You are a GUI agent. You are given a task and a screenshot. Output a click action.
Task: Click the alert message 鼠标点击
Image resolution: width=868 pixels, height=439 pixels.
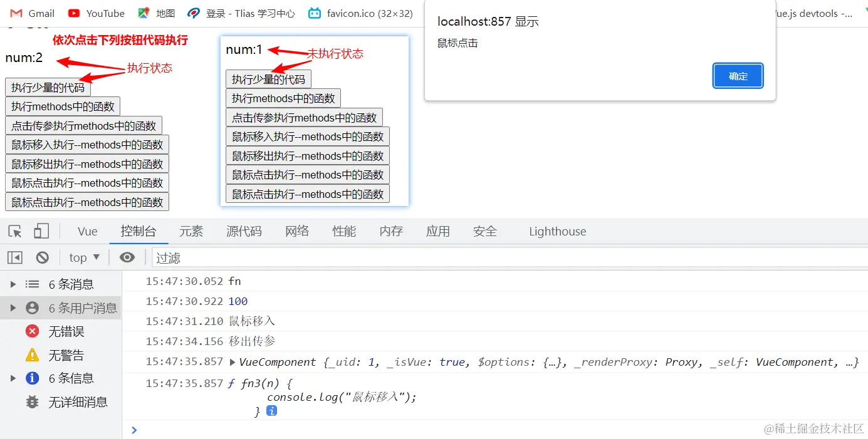[x=458, y=43]
